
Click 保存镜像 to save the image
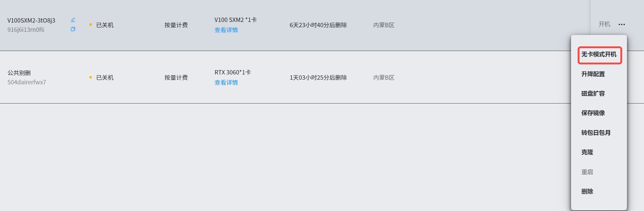[x=593, y=113]
